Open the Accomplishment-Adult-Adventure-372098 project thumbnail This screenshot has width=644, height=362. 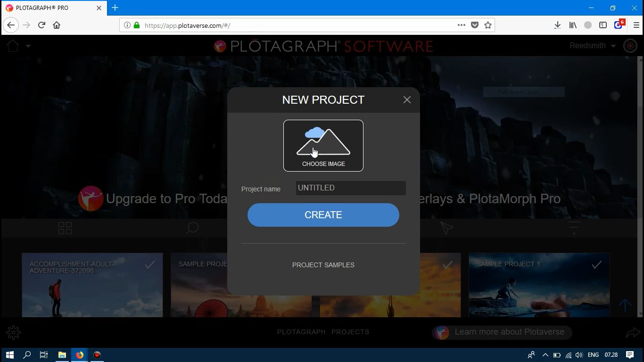click(x=92, y=285)
